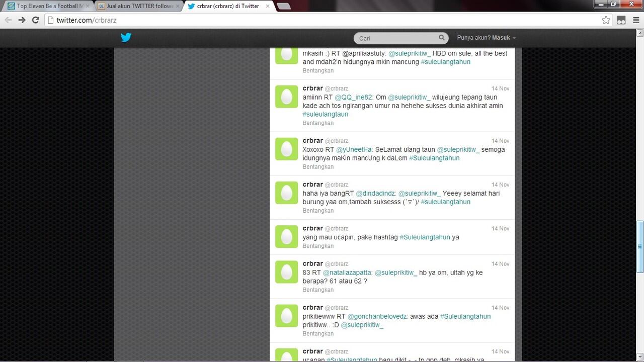Screen dimensions: 644x362
Task: Click crbrar name on the amiinn RT tweet
Action: [312, 88]
